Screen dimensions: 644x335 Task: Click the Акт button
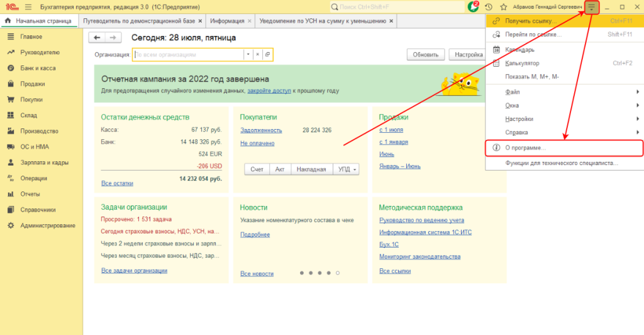point(280,169)
